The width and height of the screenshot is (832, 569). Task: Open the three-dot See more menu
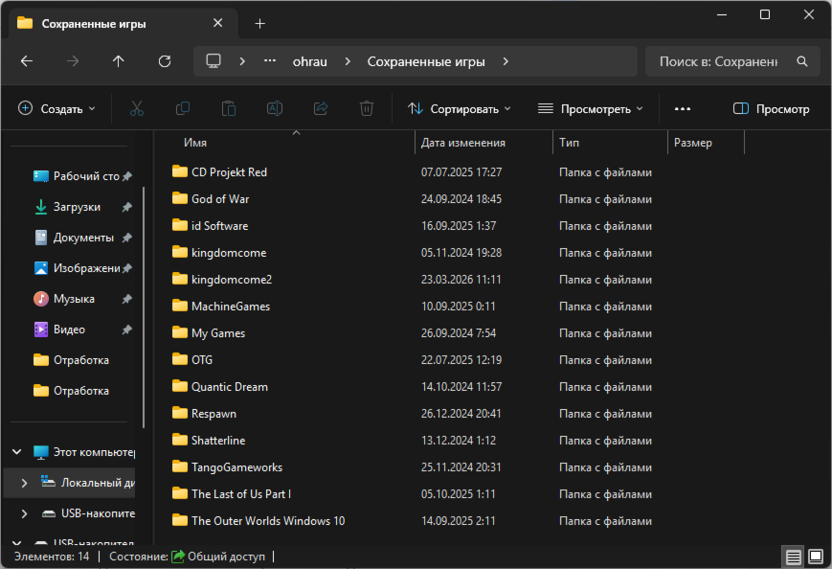[682, 109]
